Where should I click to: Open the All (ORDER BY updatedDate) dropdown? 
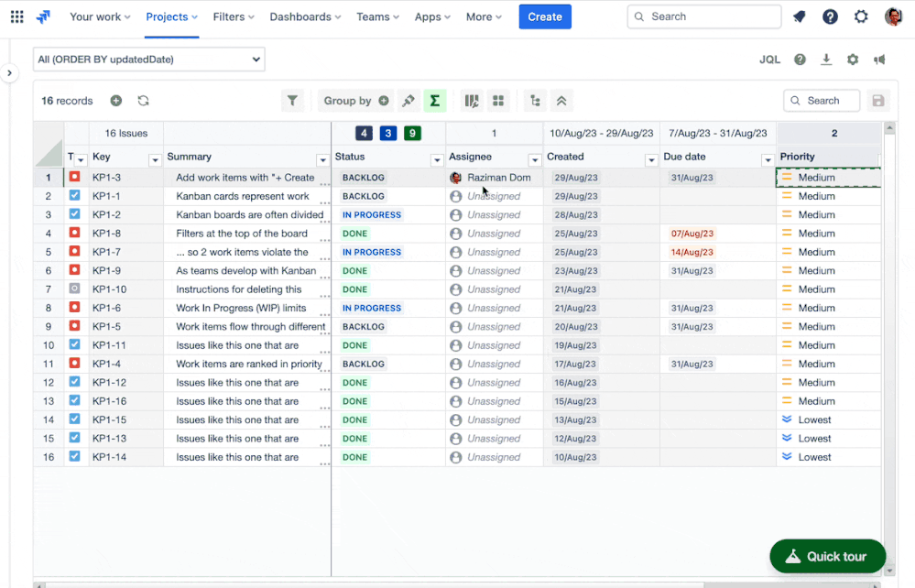[149, 60]
